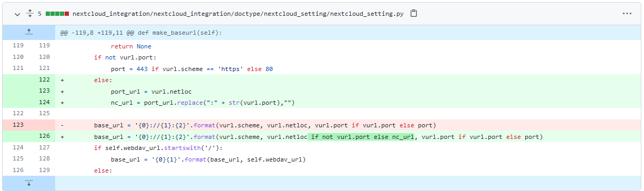Click the changed lines count '5'
Image resolution: width=644 pixels, height=191 pixels.
[x=39, y=14]
